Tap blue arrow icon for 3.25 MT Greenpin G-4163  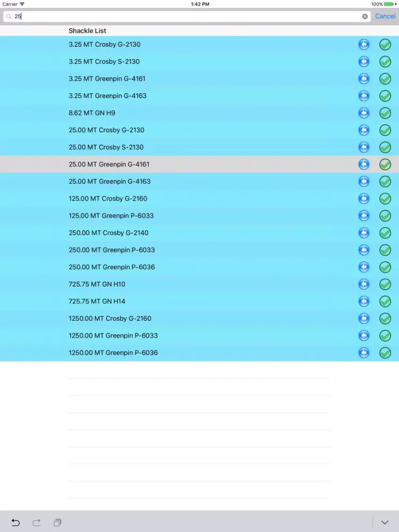(364, 96)
